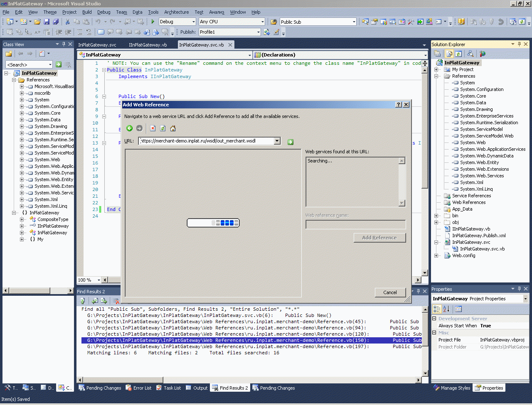532x405 pixels.
Task: Open the Output tab at bottom
Action: [x=197, y=388]
